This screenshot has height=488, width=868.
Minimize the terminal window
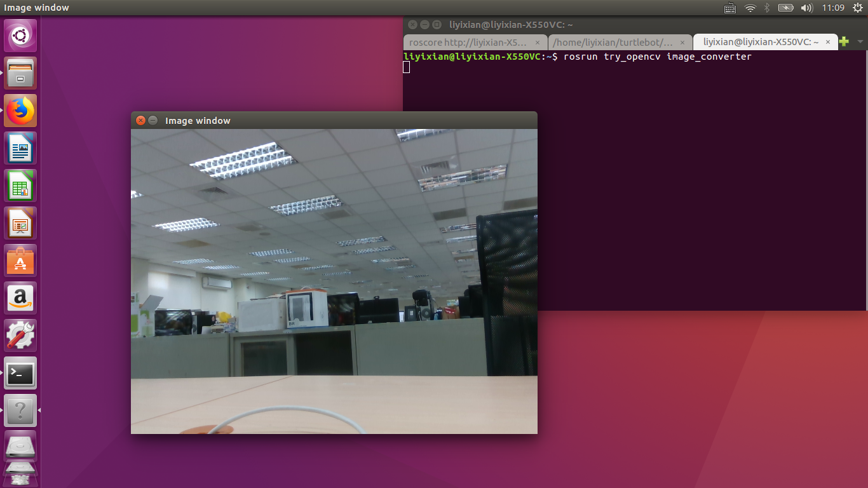pos(424,25)
